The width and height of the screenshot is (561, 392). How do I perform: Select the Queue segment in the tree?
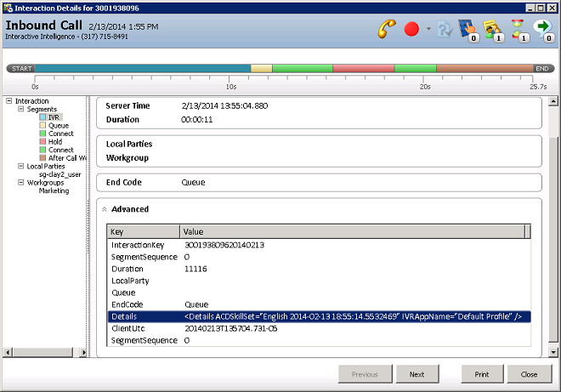click(x=58, y=125)
